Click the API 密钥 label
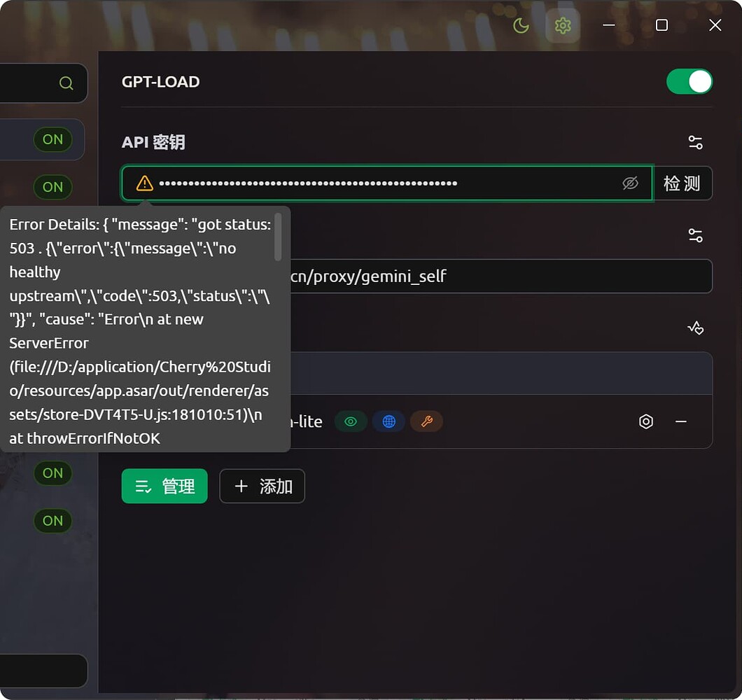This screenshot has width=742, height=700. click(x=153, y=142)
